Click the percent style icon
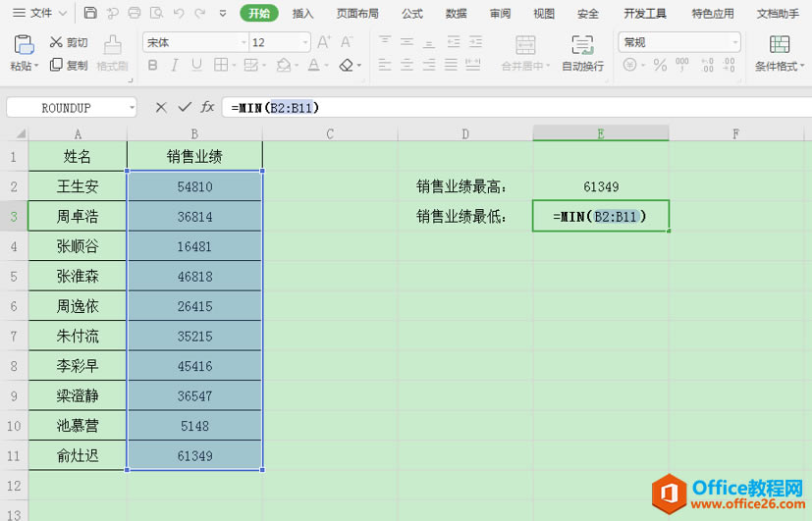812x521 pixels. [660, 65]
